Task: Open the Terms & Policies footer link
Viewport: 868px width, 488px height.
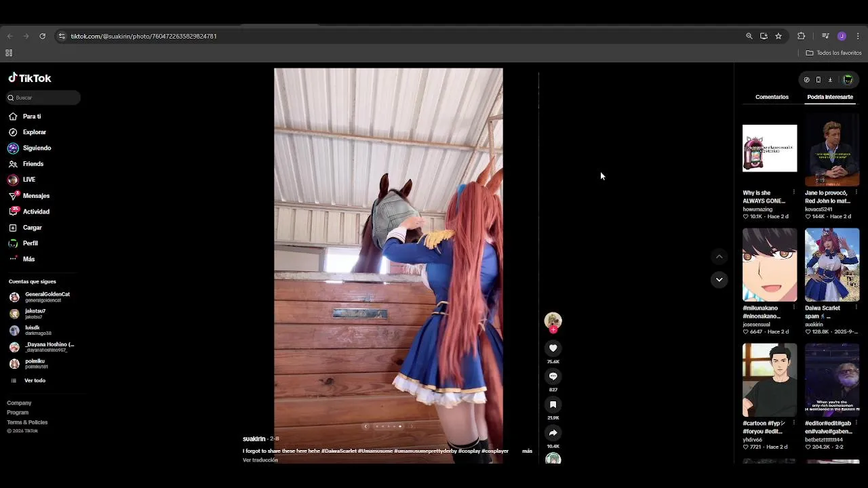Action: click(x=27, y=422)
